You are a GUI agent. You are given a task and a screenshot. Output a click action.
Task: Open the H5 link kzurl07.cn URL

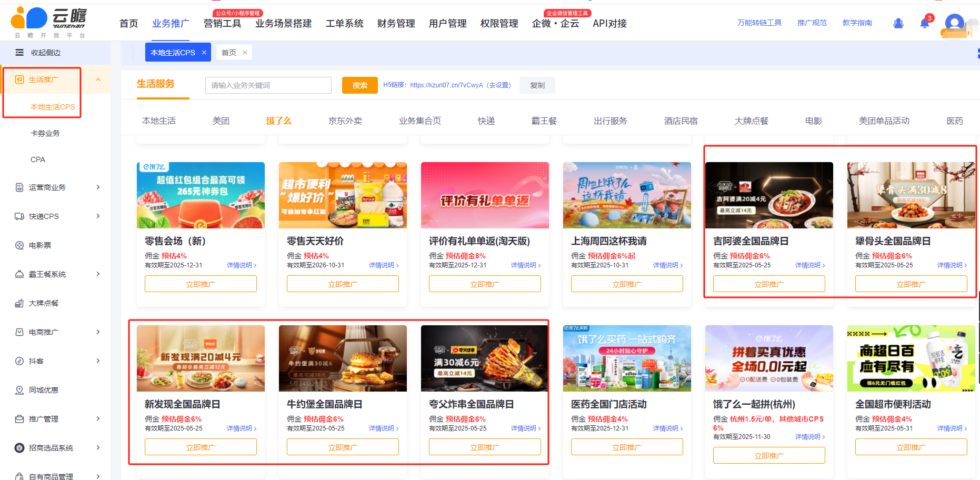point(446,85)
